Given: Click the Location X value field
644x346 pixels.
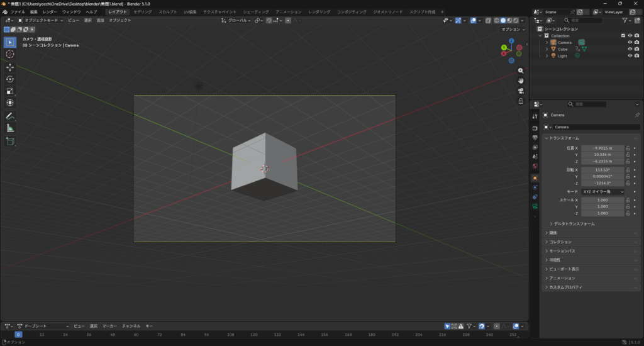Looking at the screenshot, I should pos(601,148).
